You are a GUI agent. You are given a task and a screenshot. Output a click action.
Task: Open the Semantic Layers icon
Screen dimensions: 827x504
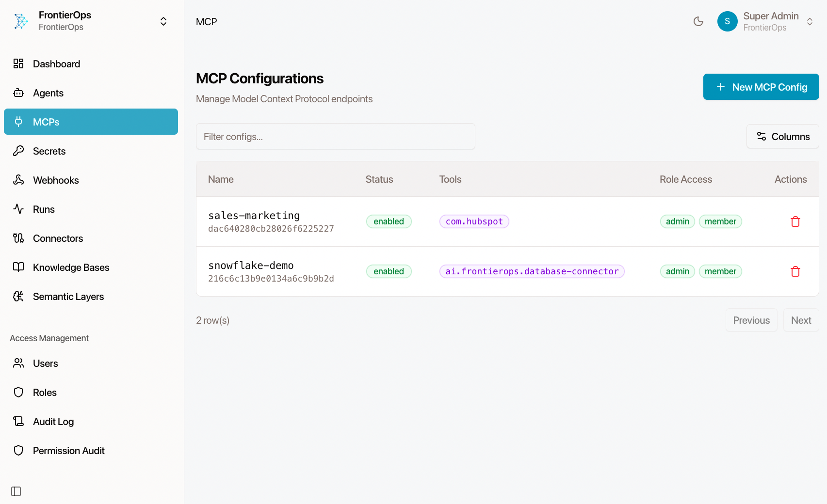[x=18, y=296]
